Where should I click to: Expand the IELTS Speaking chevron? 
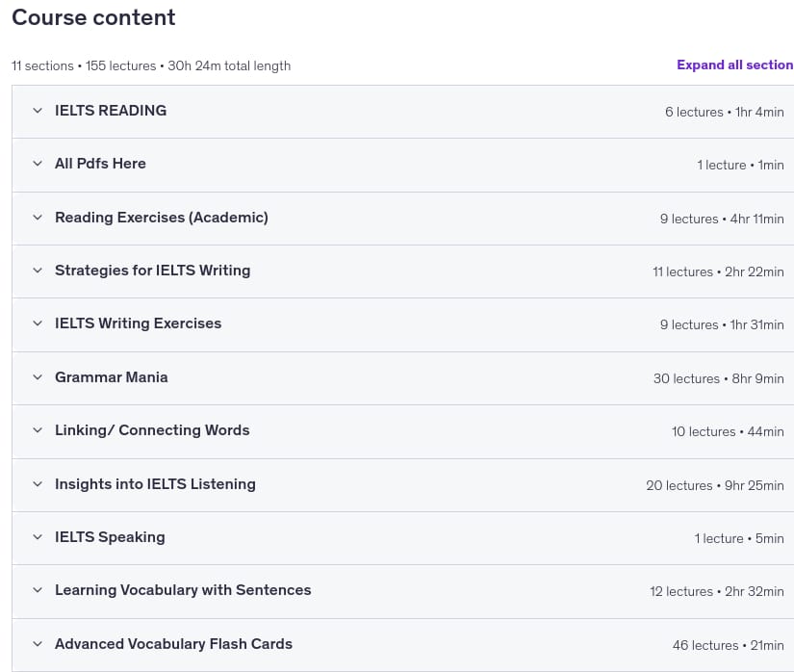point(38,537)
